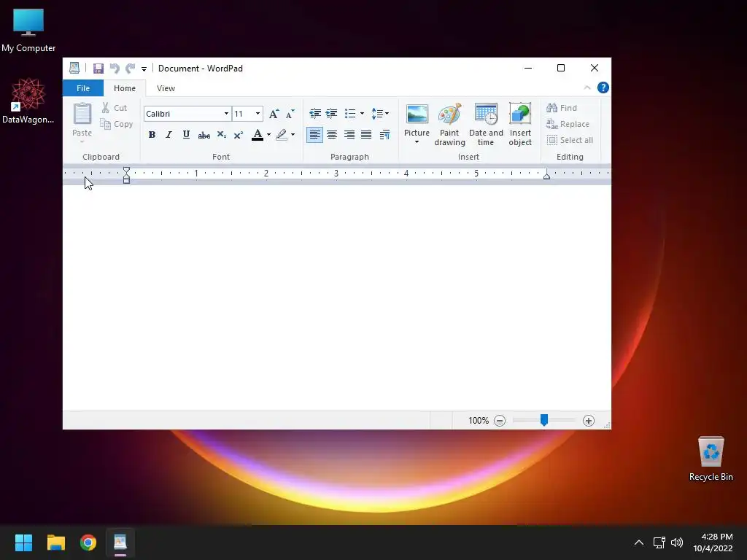
Task: Click the zoom out minus button
Action: point(499,421)
